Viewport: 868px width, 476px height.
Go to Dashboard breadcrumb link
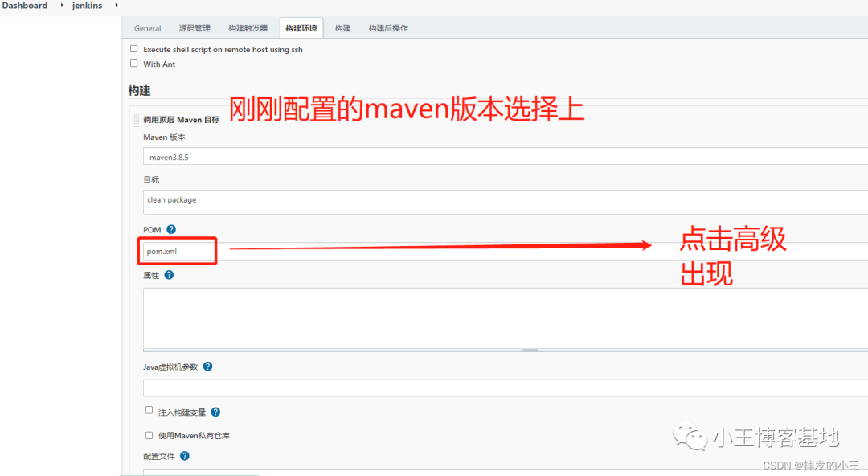click(25, 5)
